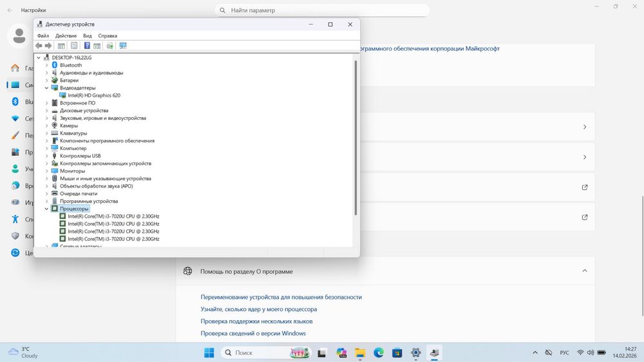644x362 pixels.
Task: Go back with the Settings back arrow
Action: [10, 10]
